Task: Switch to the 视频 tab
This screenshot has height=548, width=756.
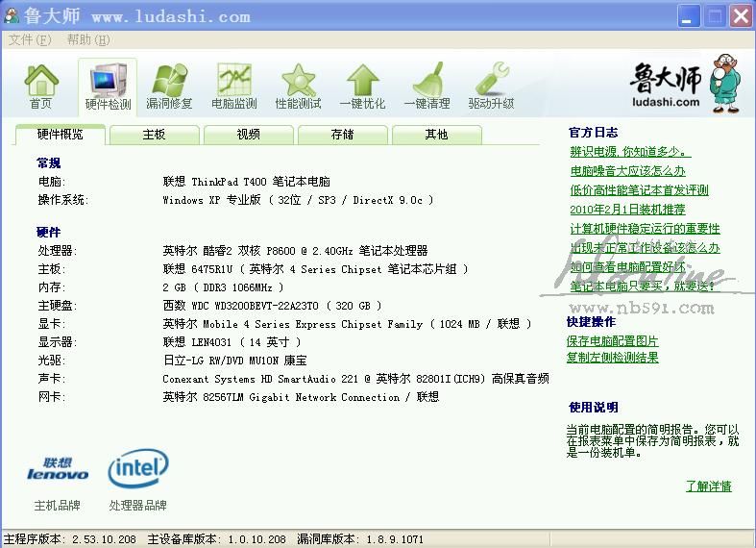Action: tap(248, 135)
